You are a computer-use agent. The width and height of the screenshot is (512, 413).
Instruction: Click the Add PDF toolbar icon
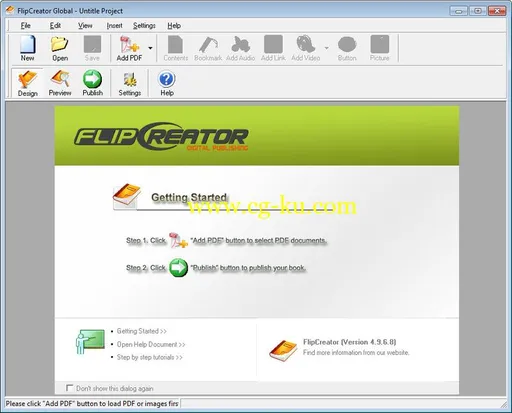[x=129, y=48]
